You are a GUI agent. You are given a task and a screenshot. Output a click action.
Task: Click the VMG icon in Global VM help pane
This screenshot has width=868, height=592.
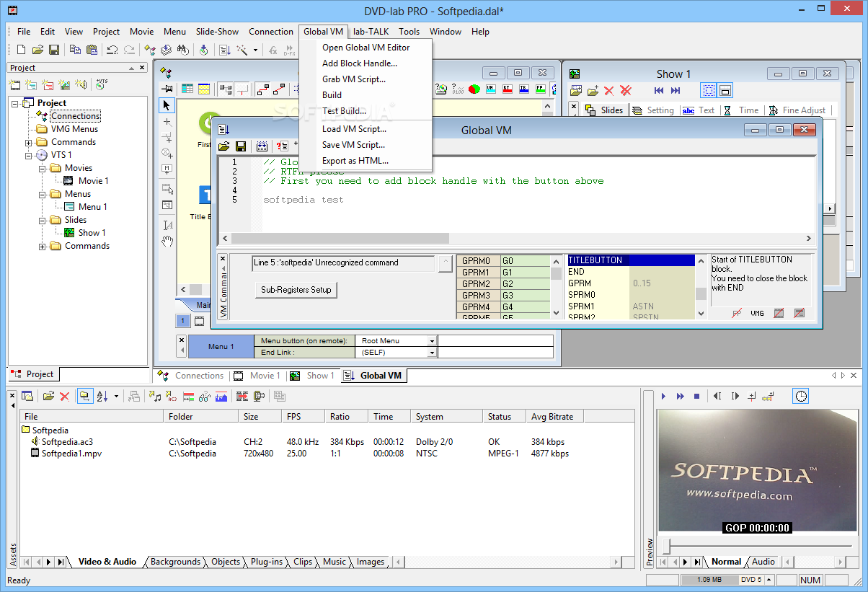(x=757, y=314)
